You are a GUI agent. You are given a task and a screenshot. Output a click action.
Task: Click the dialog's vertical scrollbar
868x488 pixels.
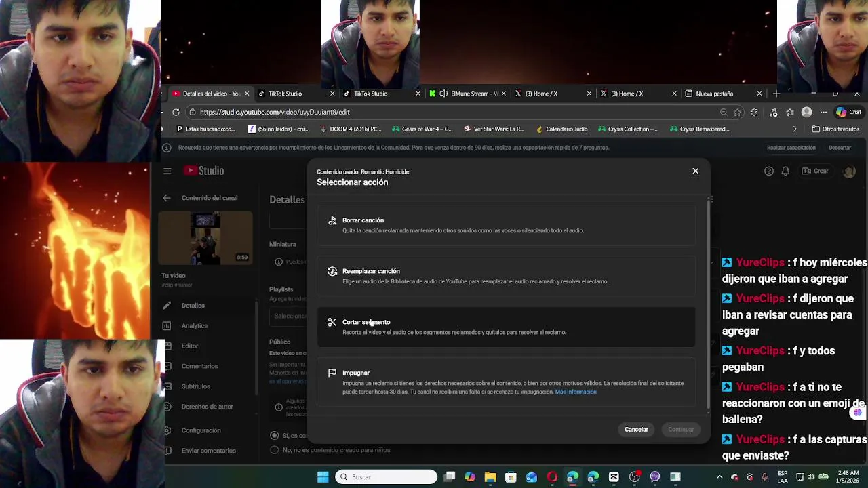[x=709, y=305]
